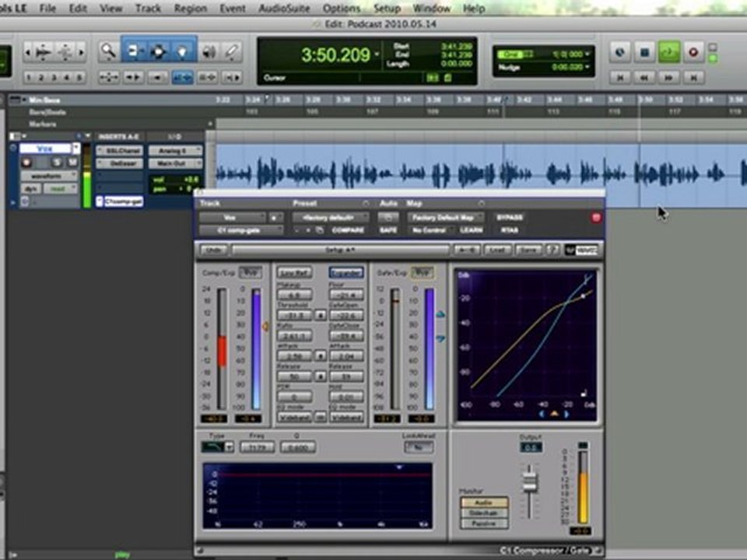
Task: Open the SSLChannel insert
Action: [120, 151]
